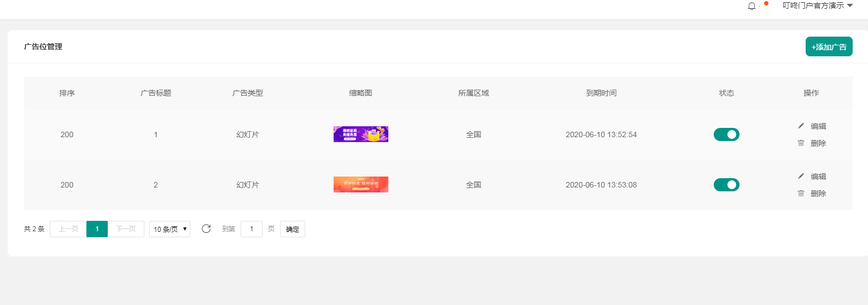Viewport: 868px width, 305px height.
Task: Click the page number input field
Action: [252, 229]
